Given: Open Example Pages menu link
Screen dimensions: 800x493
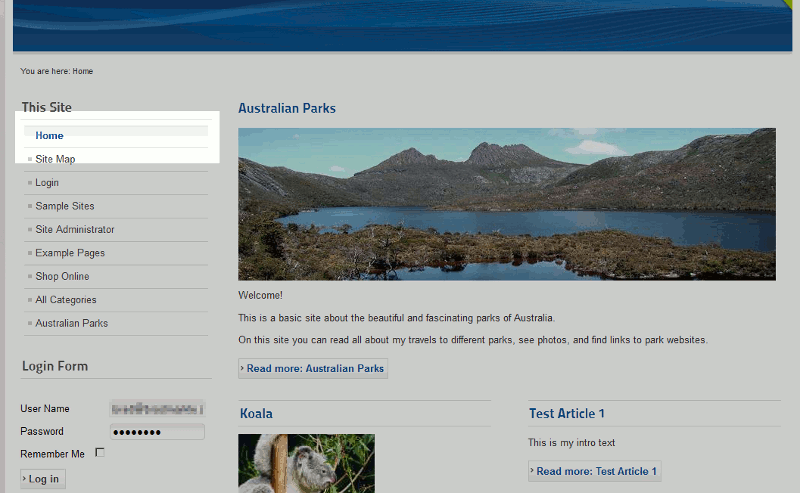Looking at the screenshot, I should [70, 253].
